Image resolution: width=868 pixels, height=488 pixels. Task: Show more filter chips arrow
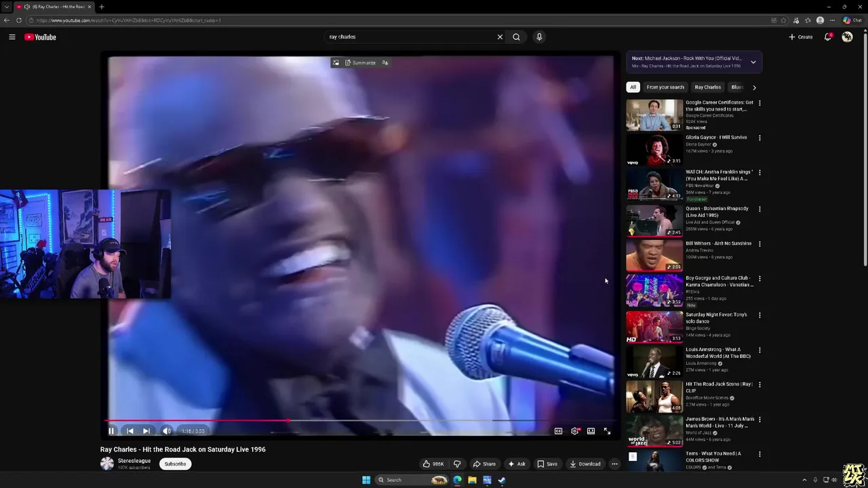click(754, 87)
